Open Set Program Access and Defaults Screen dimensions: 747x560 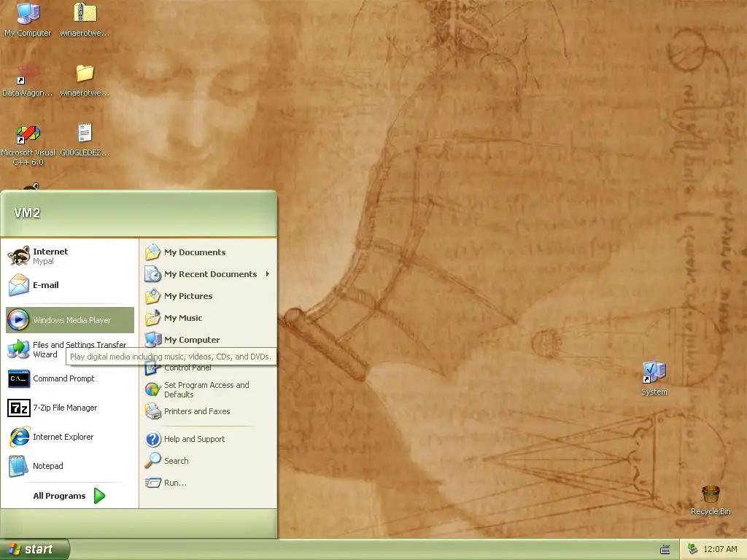[x=209, y=389]
